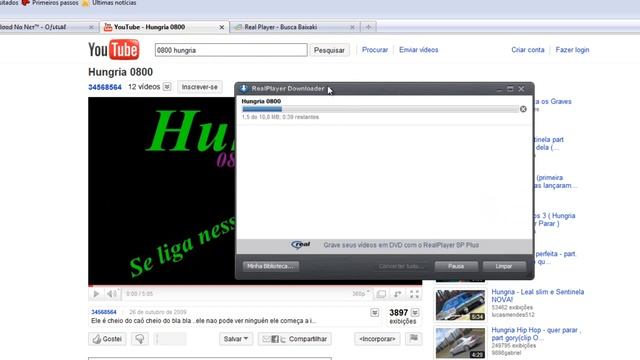The height and width of the screenshot is (360, 640).
Task: Flag the video with the flag icon
Action: [x=413, y=338]
